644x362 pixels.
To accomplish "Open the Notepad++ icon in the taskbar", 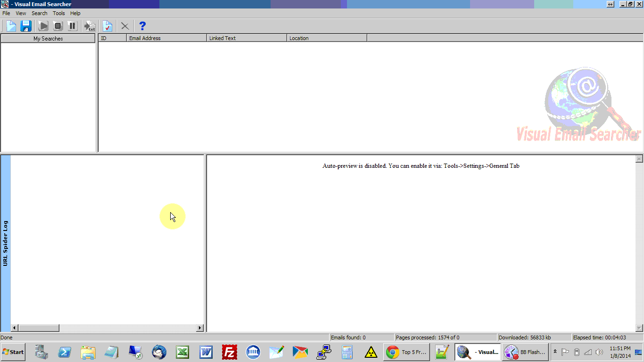I will [442, 352].
